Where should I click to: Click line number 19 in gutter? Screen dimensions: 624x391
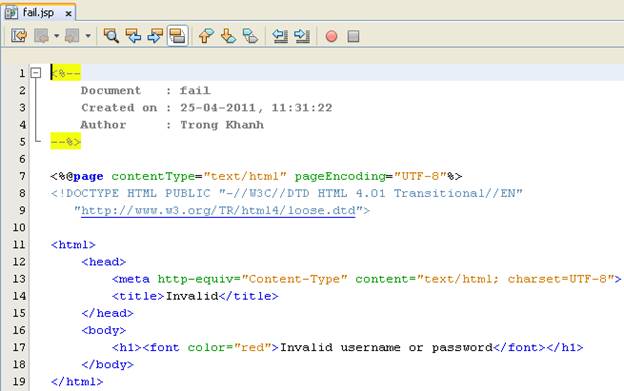19,381
